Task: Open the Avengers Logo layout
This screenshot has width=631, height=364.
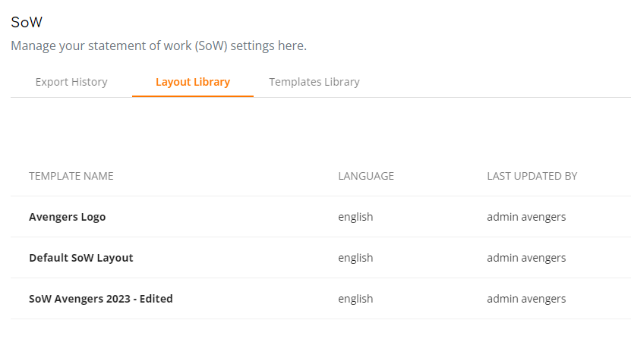Action: click(68, 217)
